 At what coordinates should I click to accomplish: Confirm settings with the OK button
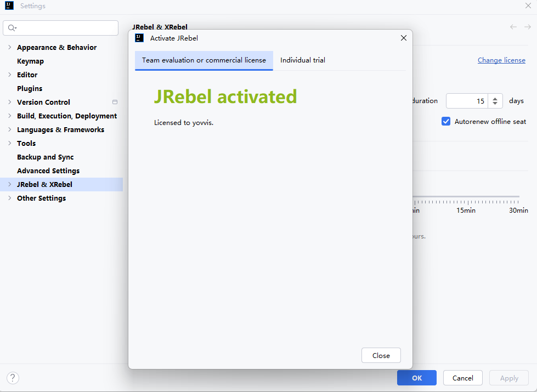(417, 378)
